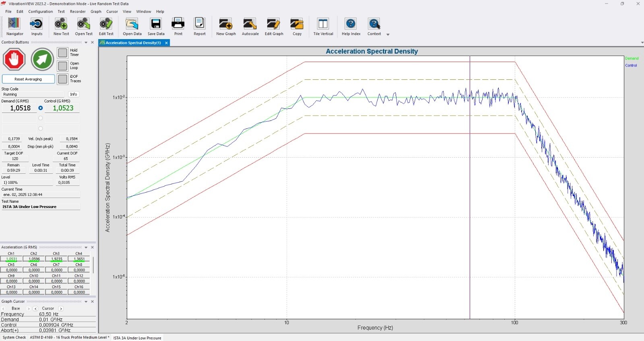Open the Control Buttons panel dropdown
Image resolution: width=644 pixels, height=341 pixels.
click(x=86, y=42)
